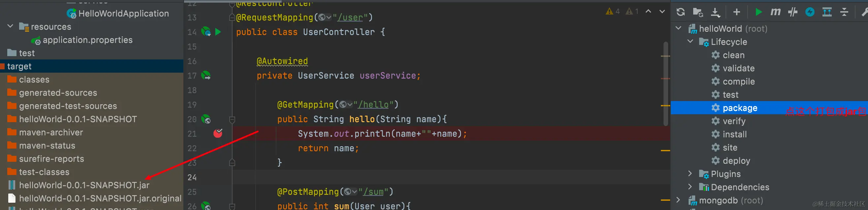This screenshot has width=868, height=210.
Task: Select maven-archiver folder
Action: (45, 132)
